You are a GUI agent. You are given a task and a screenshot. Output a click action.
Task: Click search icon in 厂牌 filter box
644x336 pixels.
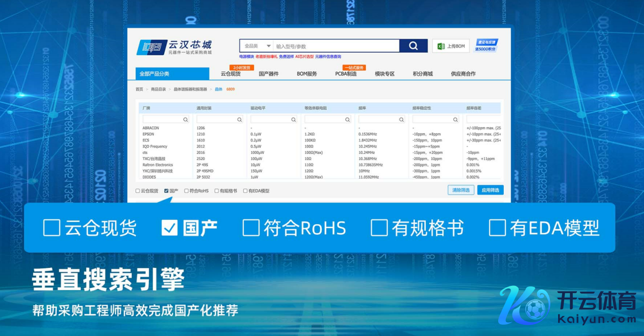(x=186, y=120)
